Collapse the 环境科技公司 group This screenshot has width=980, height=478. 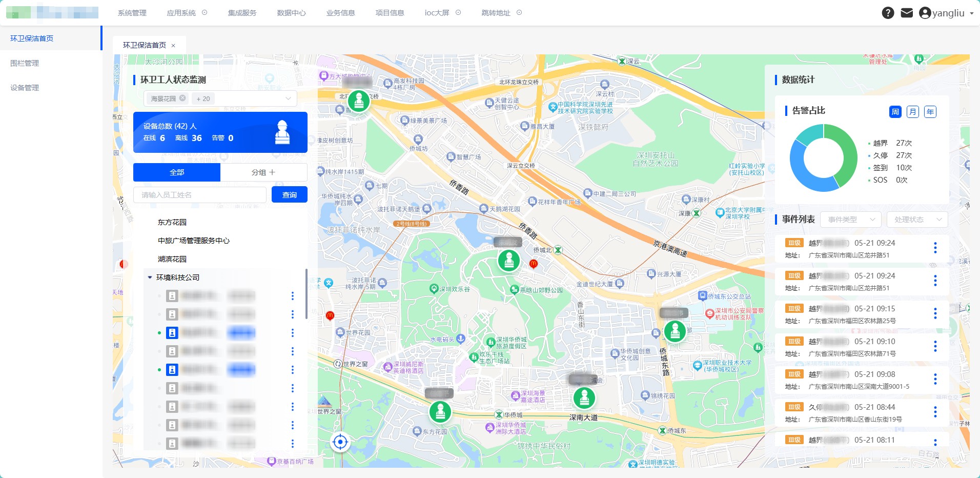(150, 277)
